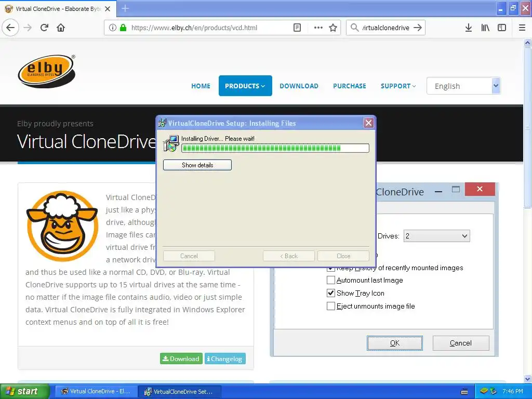Click the Back button in setup
The image size is (532, 399).
coord(289,256)
